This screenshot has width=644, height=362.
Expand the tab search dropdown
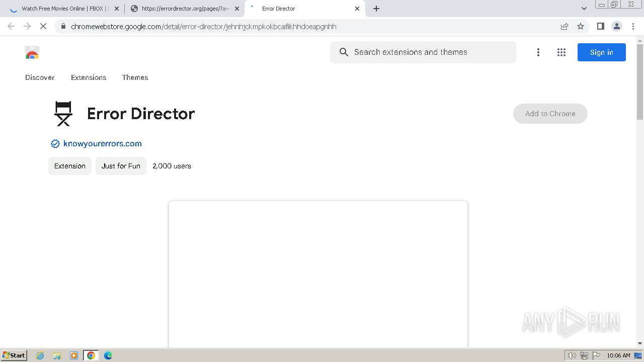pyautogui.click(x=584, y=9)
